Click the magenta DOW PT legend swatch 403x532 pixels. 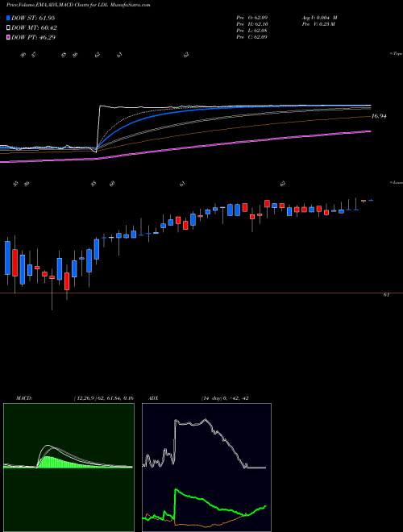tap(9, 37)
